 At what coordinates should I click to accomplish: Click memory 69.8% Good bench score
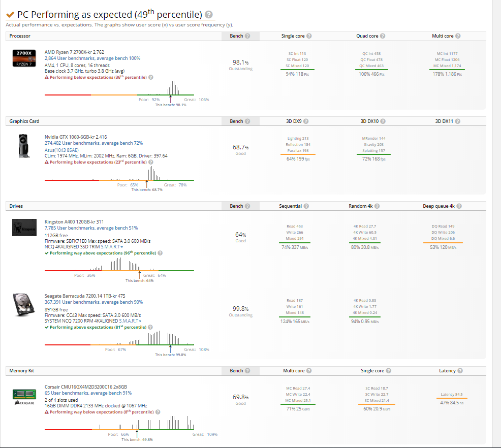point(241,400)
